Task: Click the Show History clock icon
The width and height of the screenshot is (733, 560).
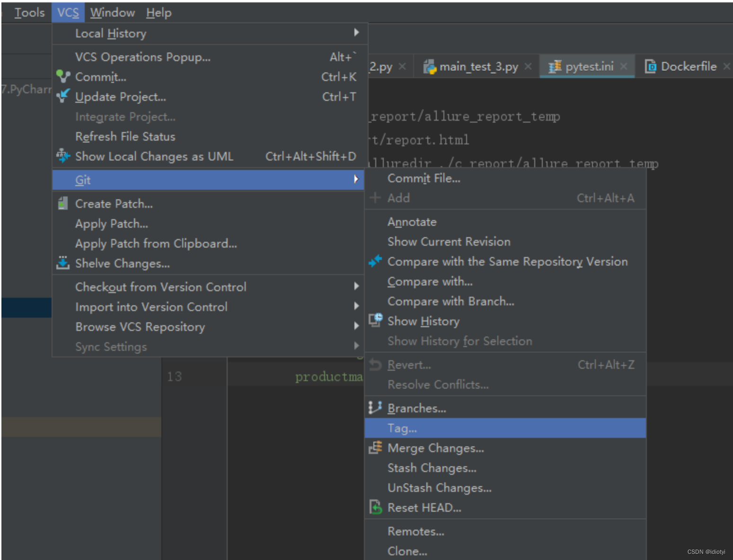Action: point(375,320)
